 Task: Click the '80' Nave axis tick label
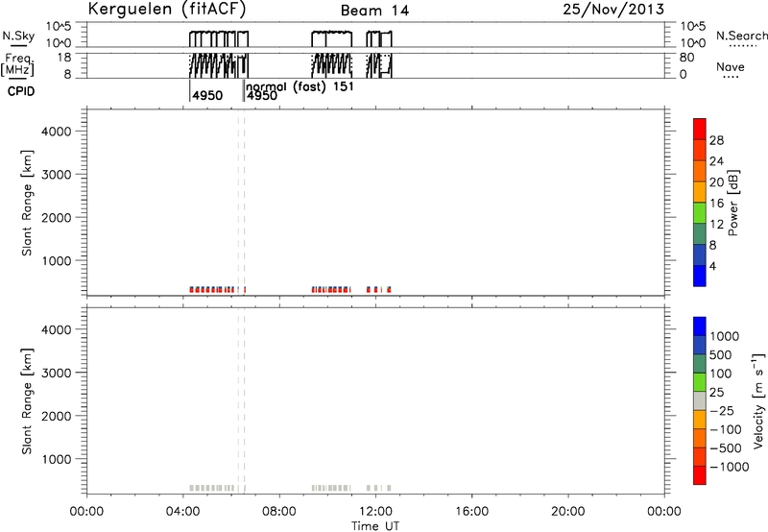[x=686, y=58]
